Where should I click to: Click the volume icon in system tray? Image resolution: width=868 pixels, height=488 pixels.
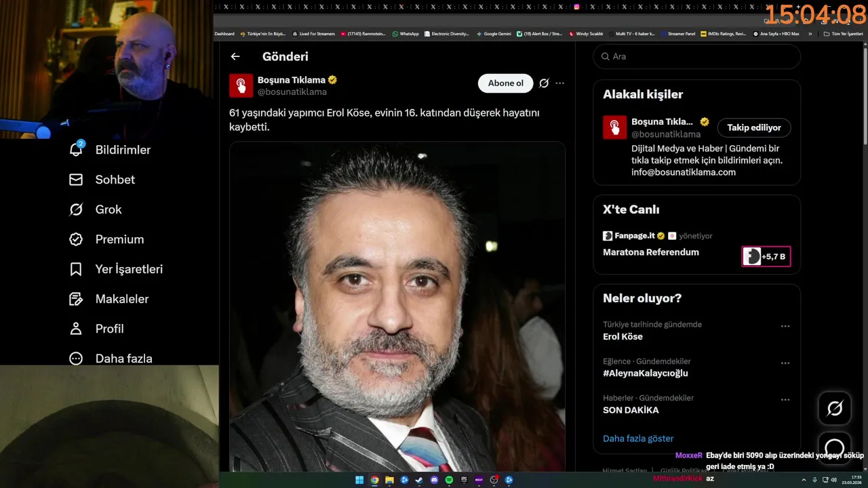coord(833,480)
